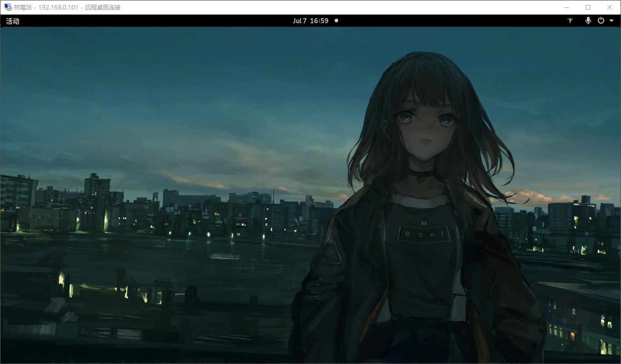This screenshot has height=364, width=621.
Task: Minimize the remote desktop connection window
Action: click(x=567, y=7)
